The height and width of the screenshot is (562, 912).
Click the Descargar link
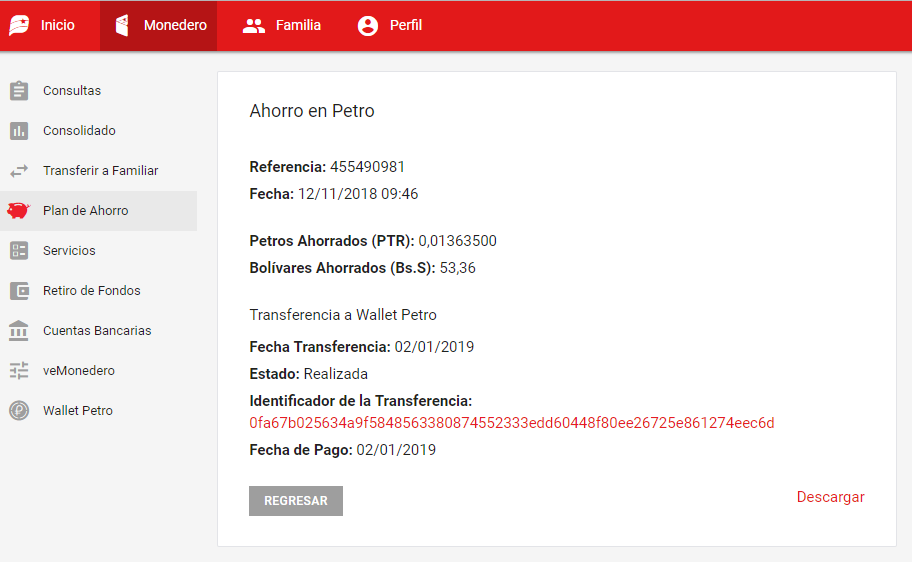(830, 497)
